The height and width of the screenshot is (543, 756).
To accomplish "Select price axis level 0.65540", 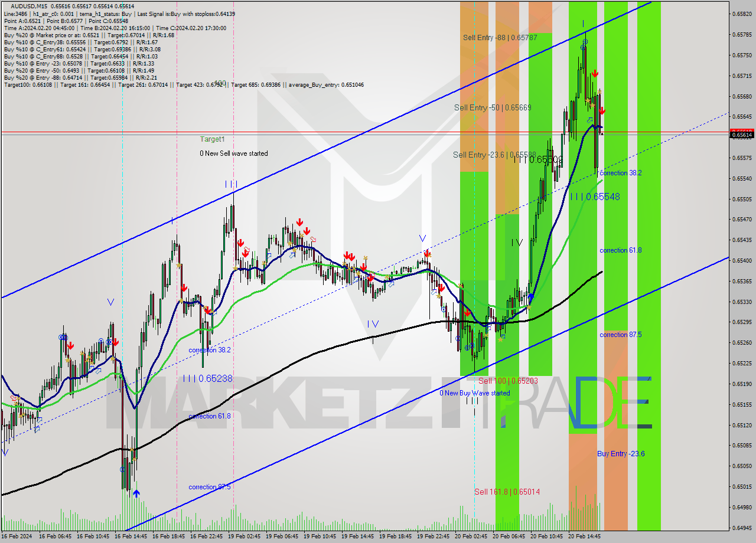I will 742,178.
